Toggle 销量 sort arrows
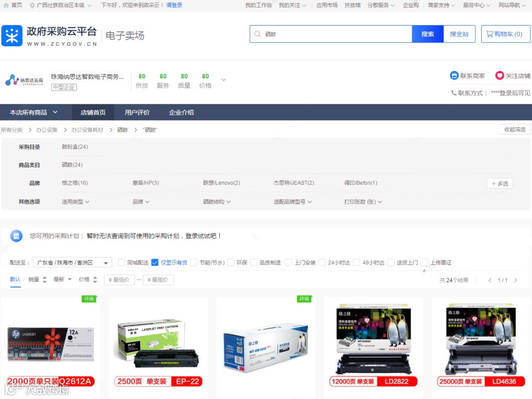 [44, 280]
